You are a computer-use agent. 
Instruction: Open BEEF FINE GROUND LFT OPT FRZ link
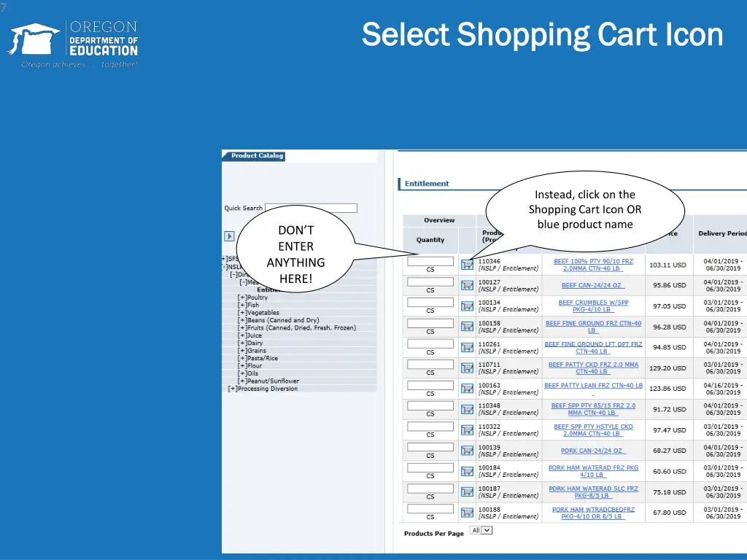point(593,348)
